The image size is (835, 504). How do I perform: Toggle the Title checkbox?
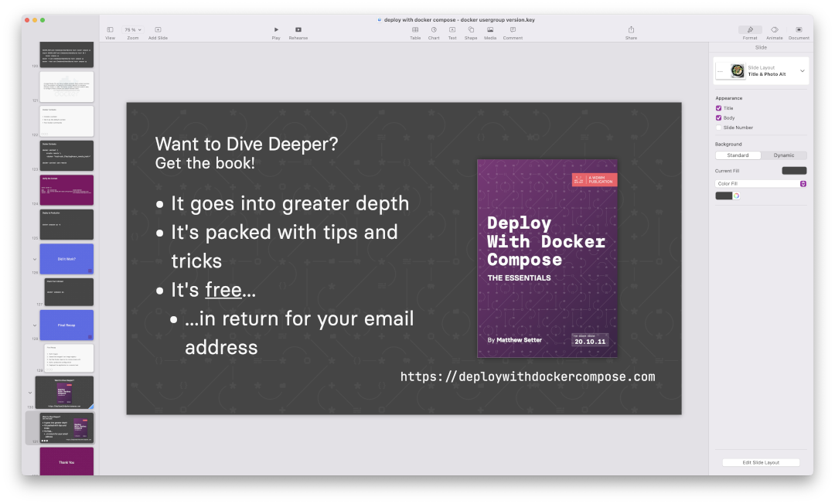718,108
